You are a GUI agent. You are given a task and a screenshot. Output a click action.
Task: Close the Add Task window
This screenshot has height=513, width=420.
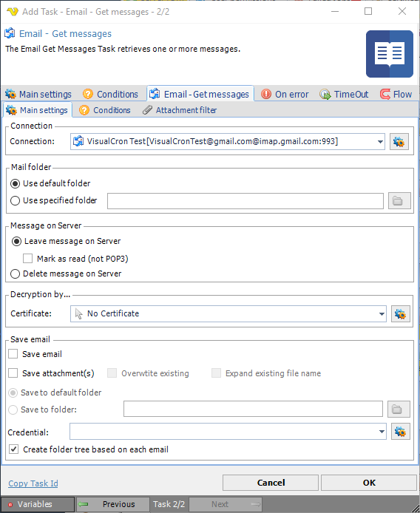pos(402,11)
